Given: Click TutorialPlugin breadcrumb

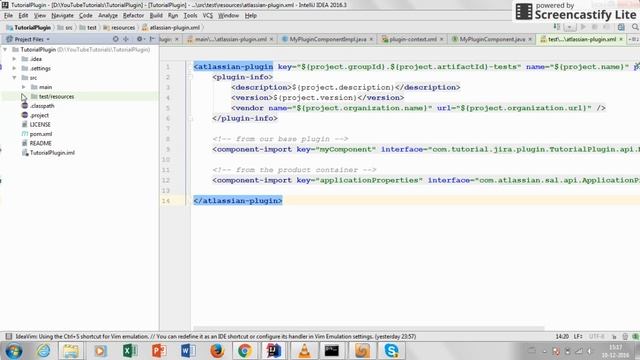Looking at the screenshot, I should pyautogui.click(x=28, y=27).
